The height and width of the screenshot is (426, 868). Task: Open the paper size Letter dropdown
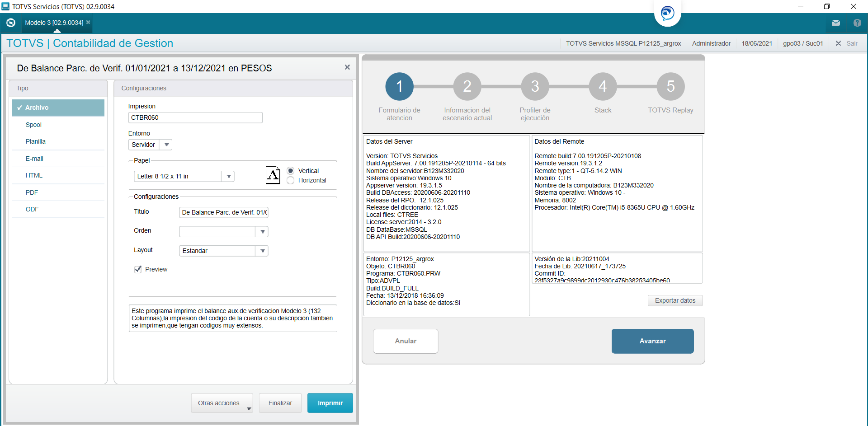229,176
